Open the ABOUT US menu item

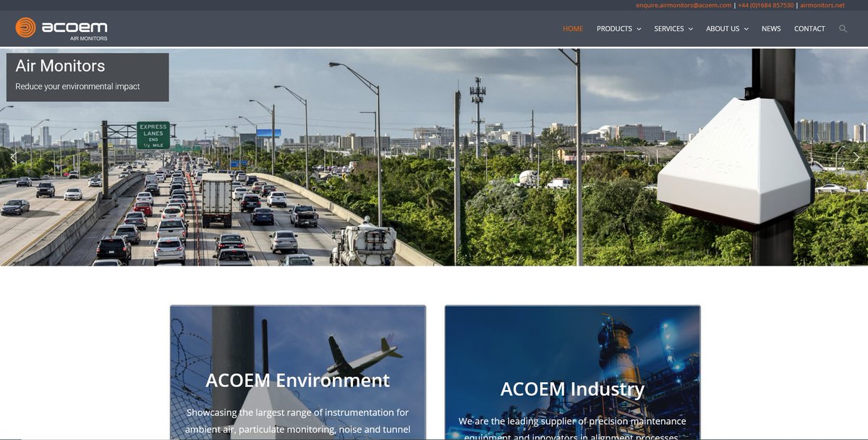coord(723,29)
